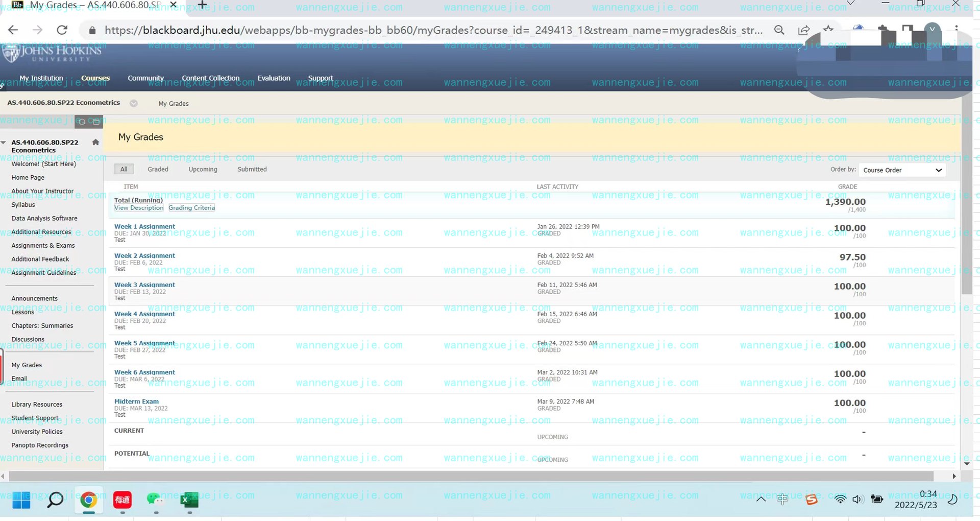Open the Community tab
The image size is (980, 521).
(146, 78)
